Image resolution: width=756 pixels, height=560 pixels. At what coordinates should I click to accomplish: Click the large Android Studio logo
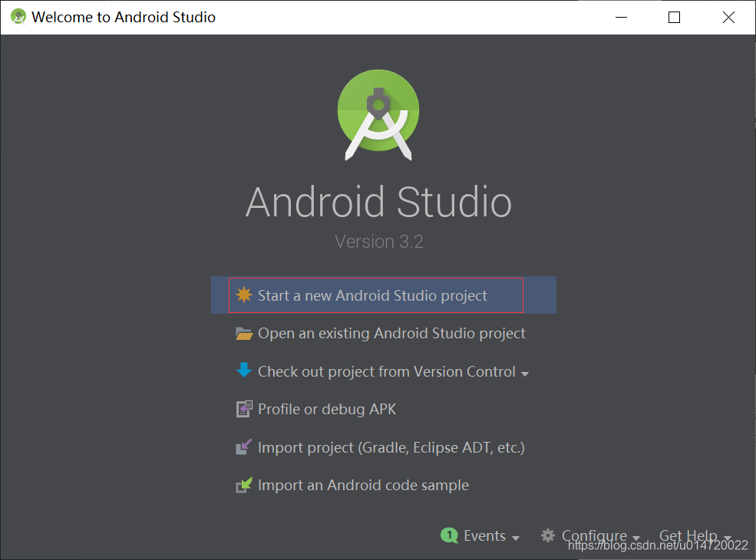[x=378, y=115]
